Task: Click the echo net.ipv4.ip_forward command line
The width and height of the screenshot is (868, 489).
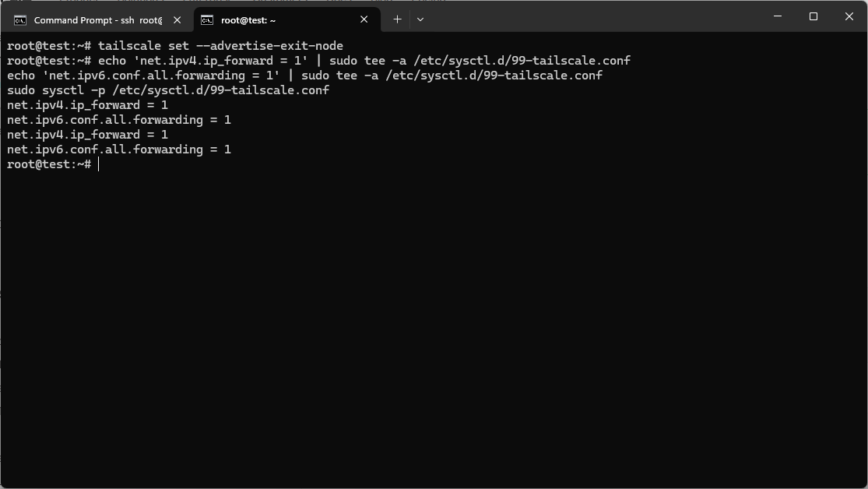Action: [x=319, y=61]
